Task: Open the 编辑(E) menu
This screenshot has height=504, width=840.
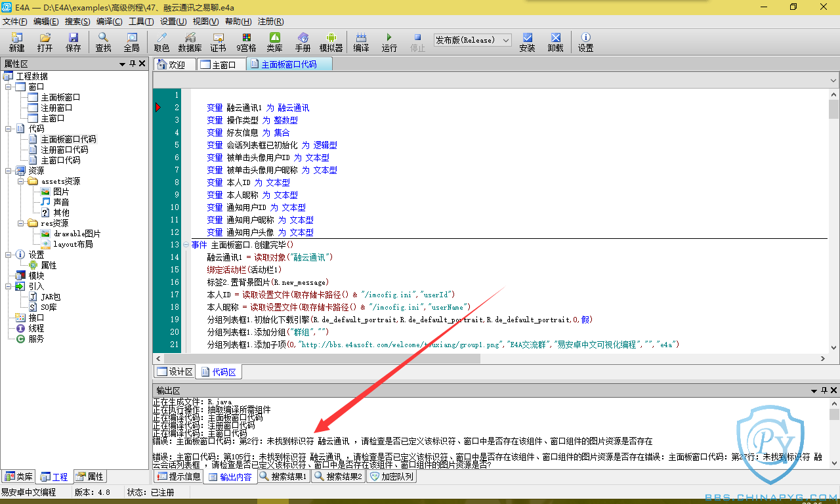Action: tap(46, 21)
